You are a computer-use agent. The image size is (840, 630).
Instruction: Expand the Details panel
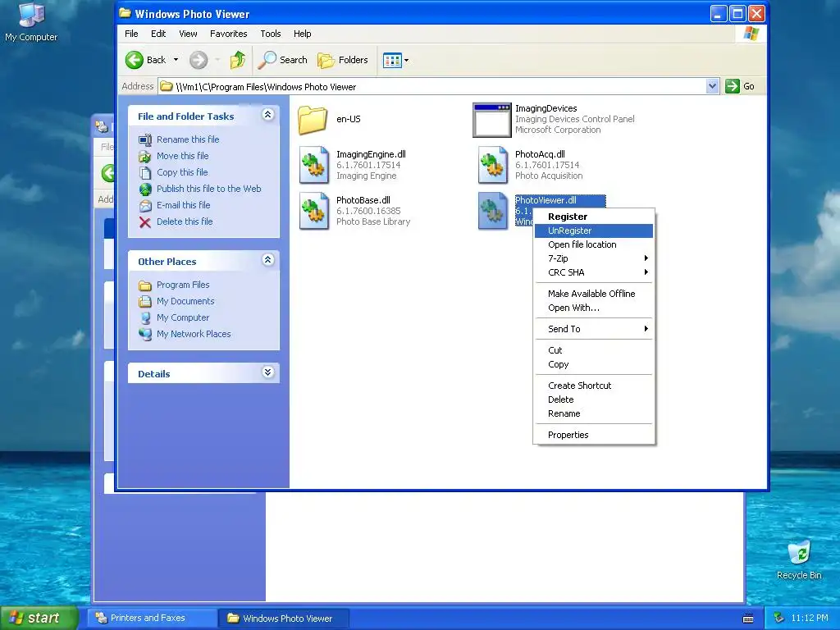268,372
